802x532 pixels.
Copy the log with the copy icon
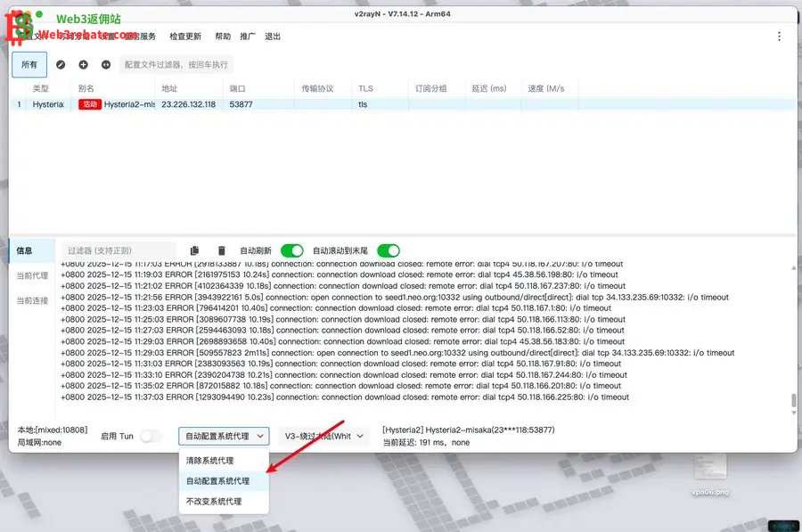(x=195, y=251)
